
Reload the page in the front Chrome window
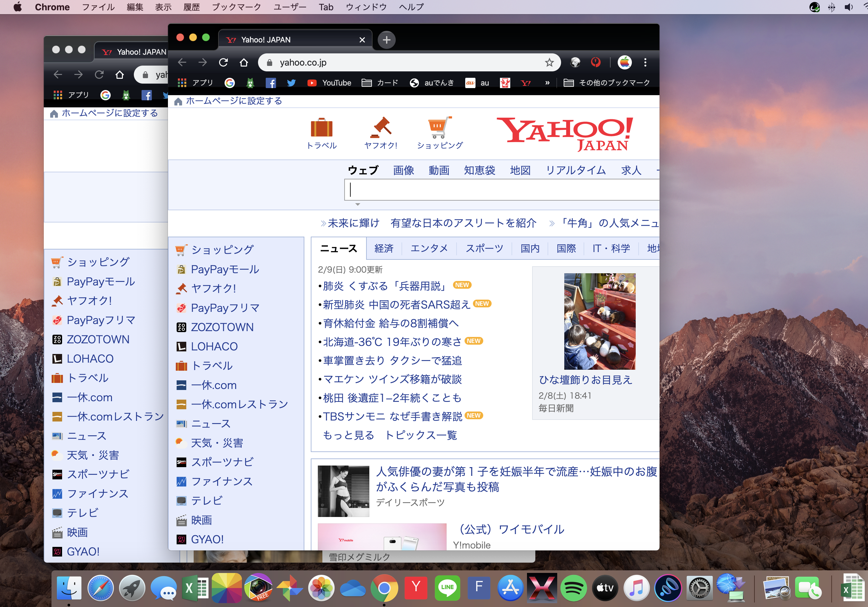tap(223, 62)
